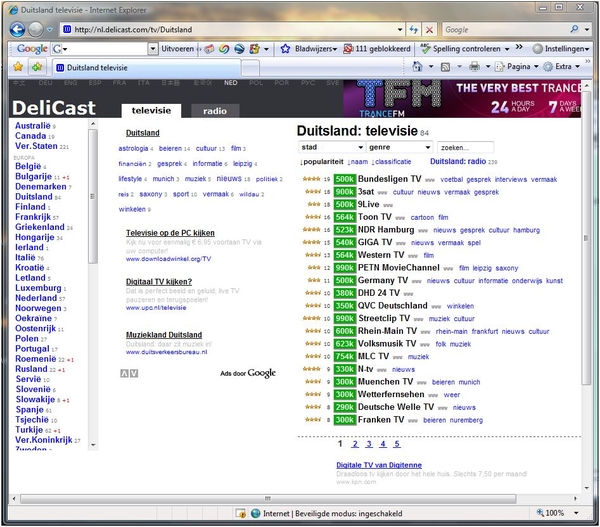
Task: Switch to the televisie tab
Action: click(x=151, y=111)
